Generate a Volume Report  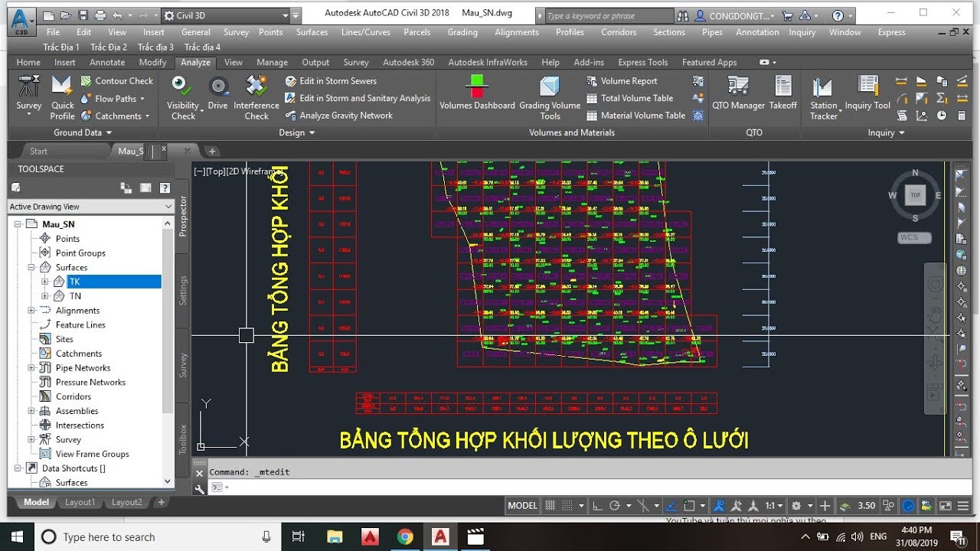(x=622, y=81)
